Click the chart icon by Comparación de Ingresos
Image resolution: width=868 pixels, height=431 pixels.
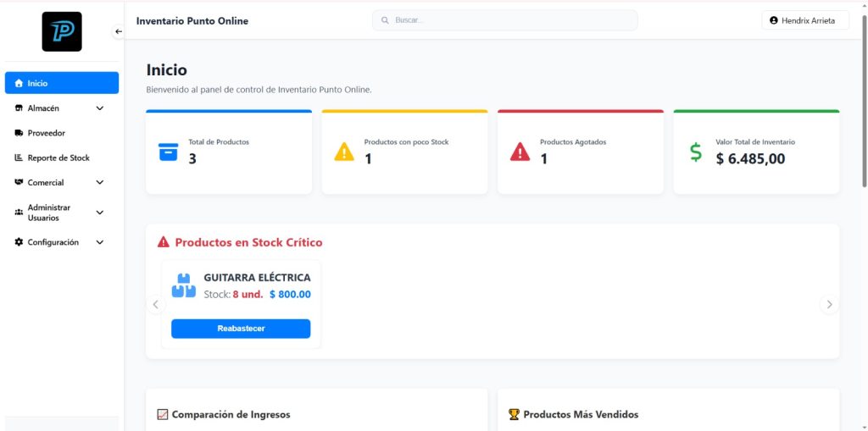(x=163, y=414)
